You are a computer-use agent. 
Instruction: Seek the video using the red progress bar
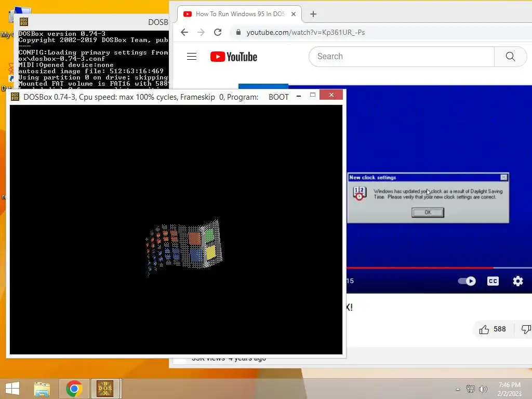[x=439, y=268]
